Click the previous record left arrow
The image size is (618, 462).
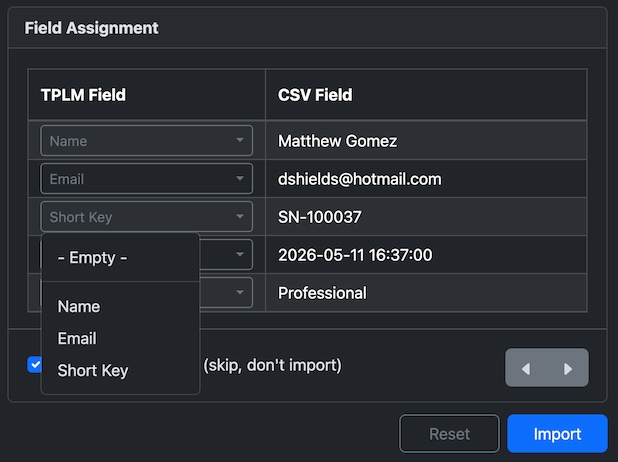(527, 368)
